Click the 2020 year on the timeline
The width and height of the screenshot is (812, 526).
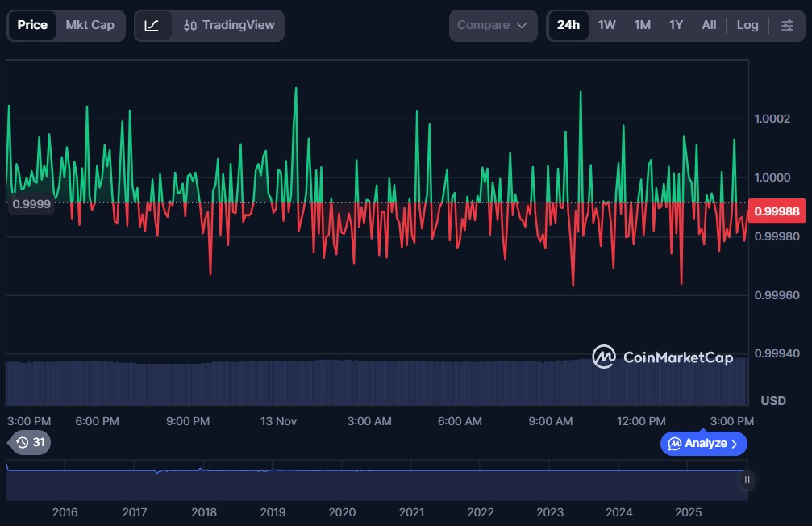342,512
